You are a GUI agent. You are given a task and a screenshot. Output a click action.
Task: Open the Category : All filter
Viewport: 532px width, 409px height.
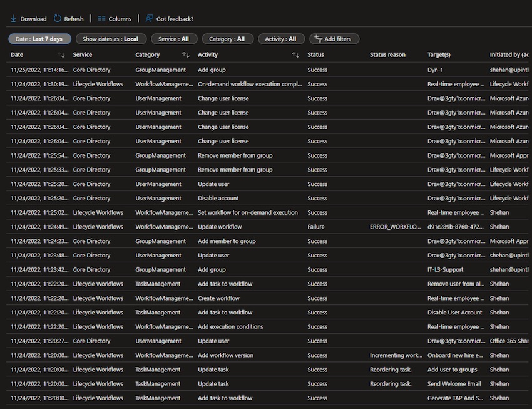[227, 39]
